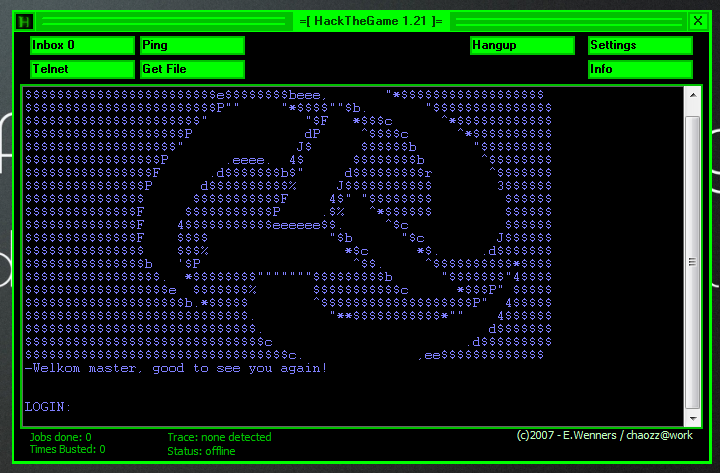Click the Ping button
The width and height of the screenshot is (720, 473).
[192, 45]
